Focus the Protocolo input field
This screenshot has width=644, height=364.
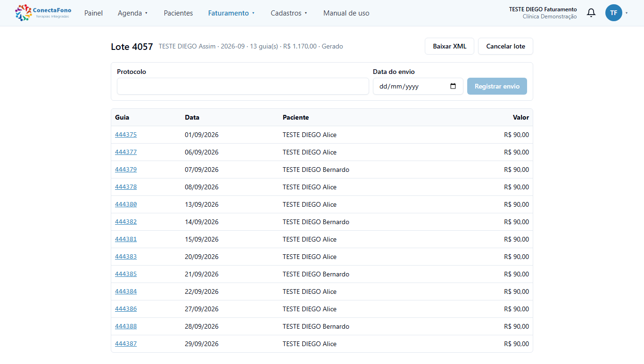tap(243, 86)
